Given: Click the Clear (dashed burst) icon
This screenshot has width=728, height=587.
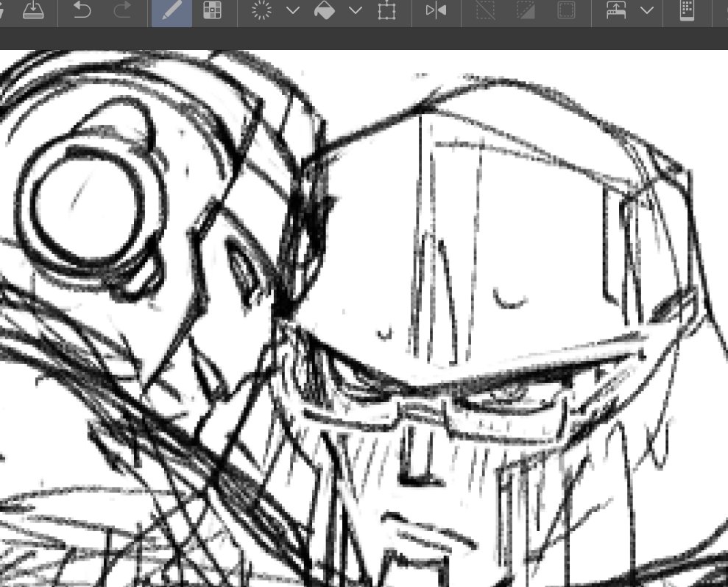Looking at the screenshot, I should [261, 10].
